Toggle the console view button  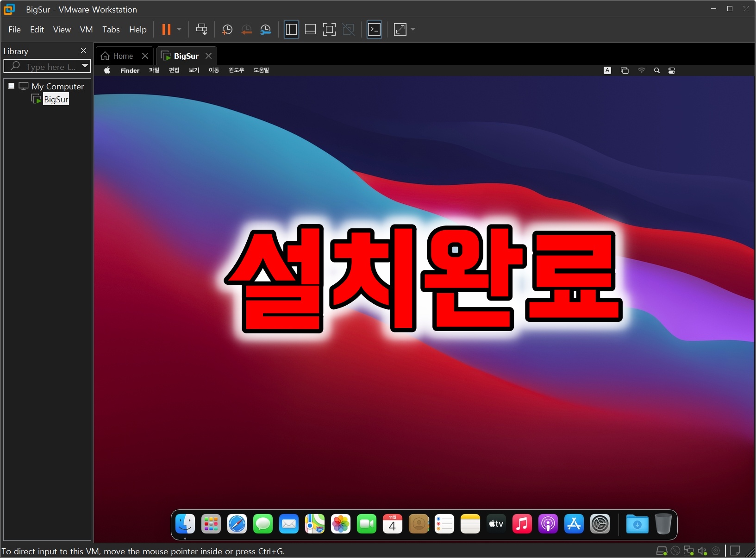[x=374, y=30]
